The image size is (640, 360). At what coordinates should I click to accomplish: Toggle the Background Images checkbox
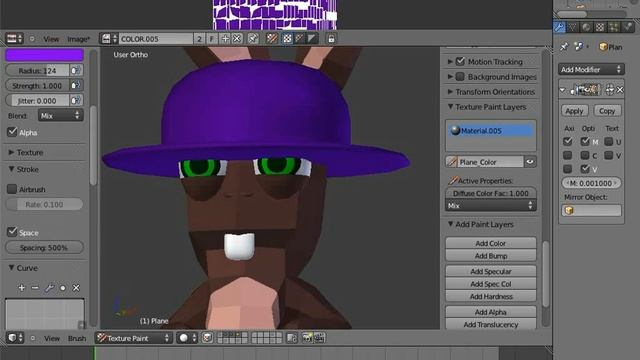pos(460,77)
